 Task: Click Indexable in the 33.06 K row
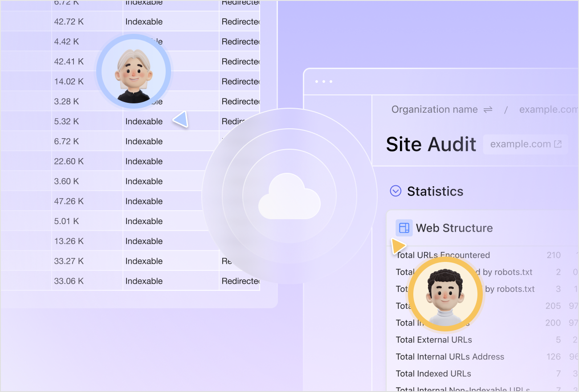click(144, 281)
